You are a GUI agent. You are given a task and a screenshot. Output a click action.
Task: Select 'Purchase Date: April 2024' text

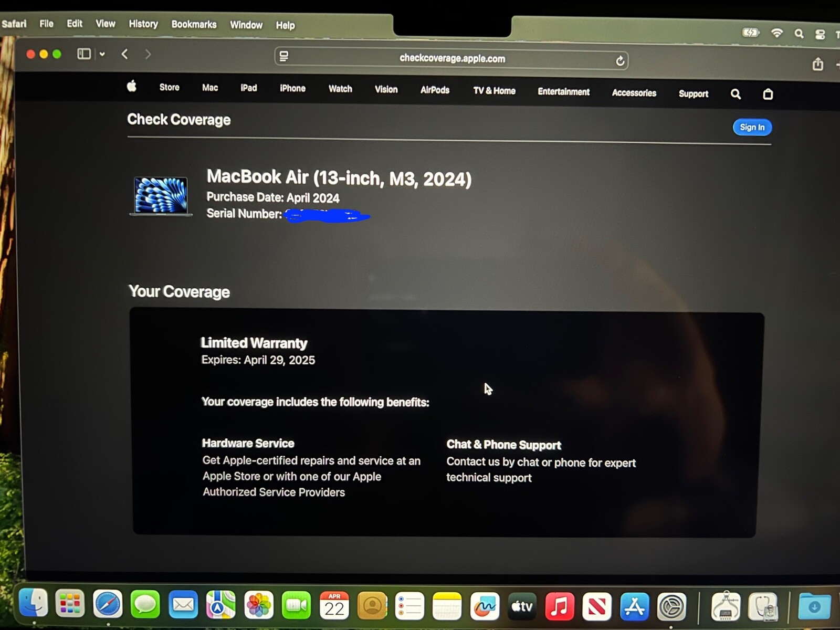(x=272, y=197)
